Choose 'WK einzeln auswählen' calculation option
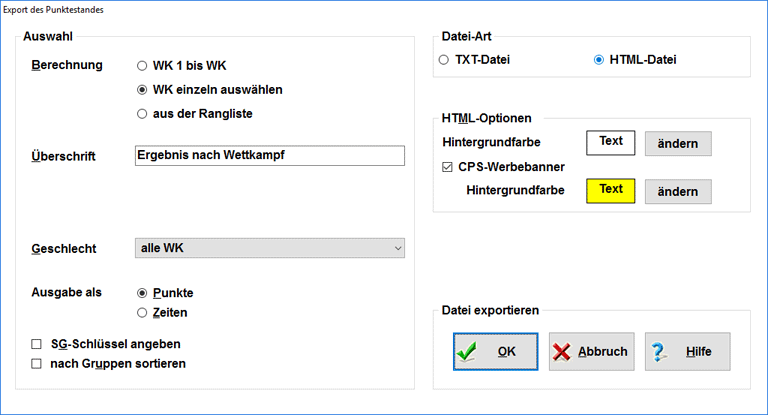768x415 pixels. [x=142, y=90]
